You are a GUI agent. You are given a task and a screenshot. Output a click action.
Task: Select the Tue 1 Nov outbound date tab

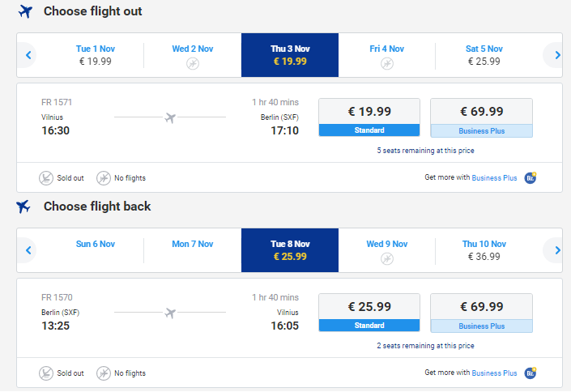click(x=96, y=55)
